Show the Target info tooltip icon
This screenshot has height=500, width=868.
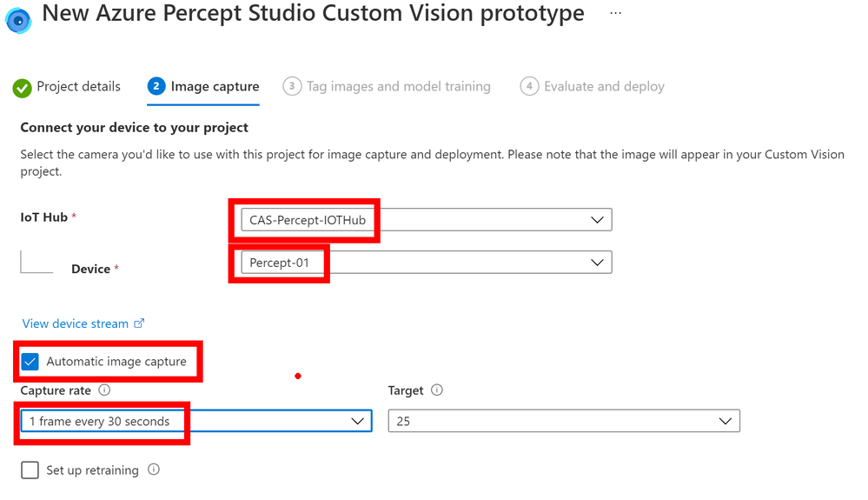(x=437, y=390)
